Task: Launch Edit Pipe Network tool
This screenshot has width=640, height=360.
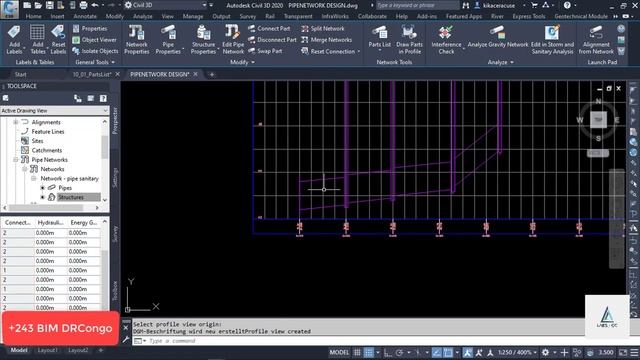Action: [x=233, y=40]
